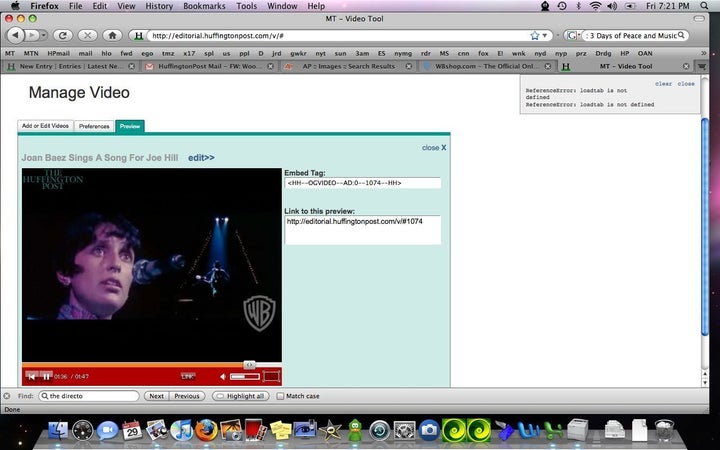Image resolution: width=720 pixels, height=450 pixels.
Task: Click the volume icon in the menu bar
Action: click(x=612, y=6)
